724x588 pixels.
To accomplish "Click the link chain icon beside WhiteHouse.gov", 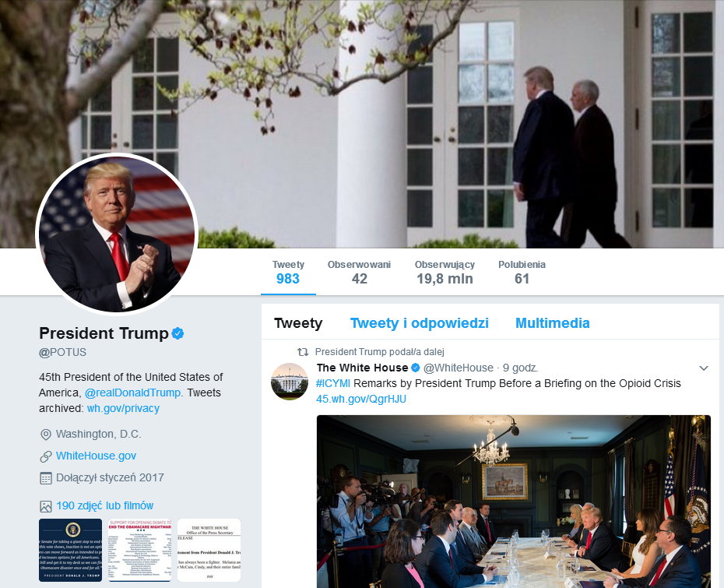I will pos(46,456).
